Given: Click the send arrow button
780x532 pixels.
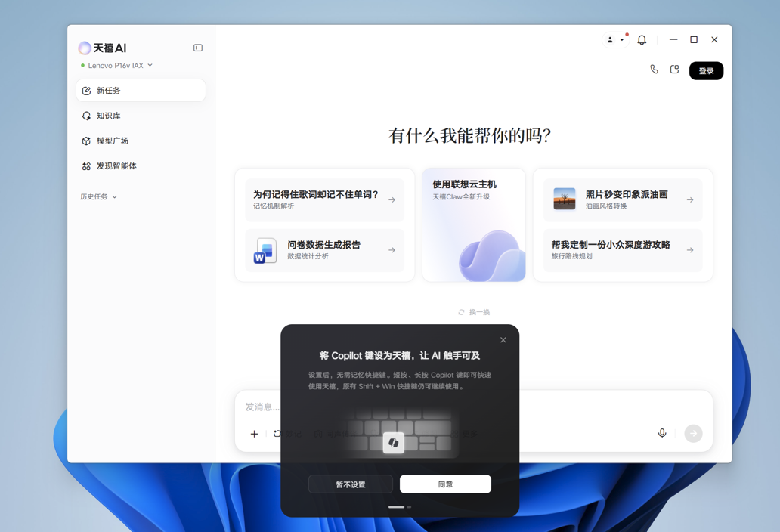Looking at the screenshot, I should [693, 434].
